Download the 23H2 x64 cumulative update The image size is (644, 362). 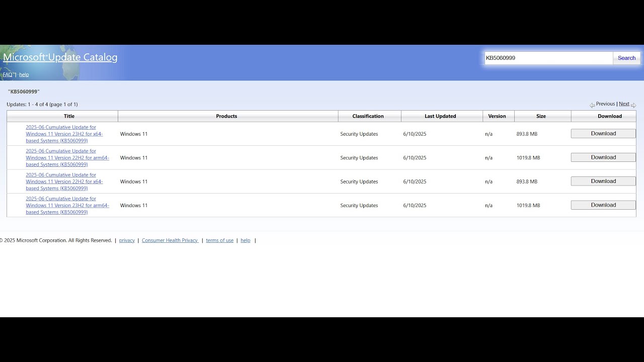tap(603, 133)
